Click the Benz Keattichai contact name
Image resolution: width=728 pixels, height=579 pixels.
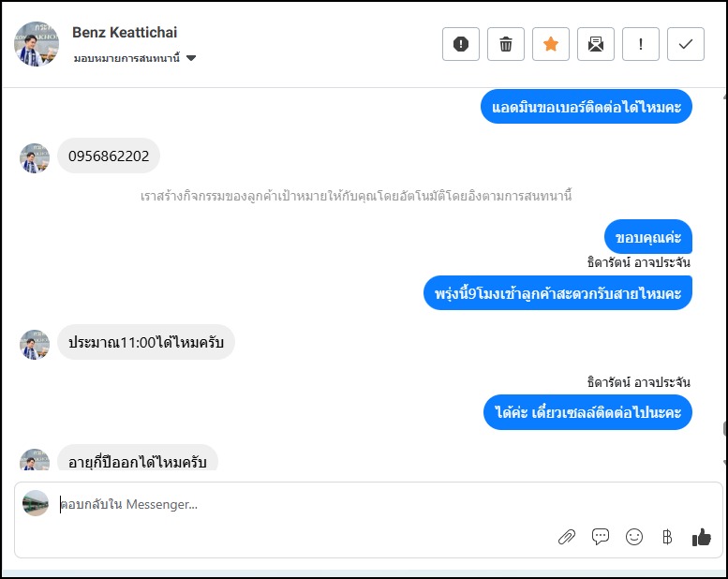[126, 33]
